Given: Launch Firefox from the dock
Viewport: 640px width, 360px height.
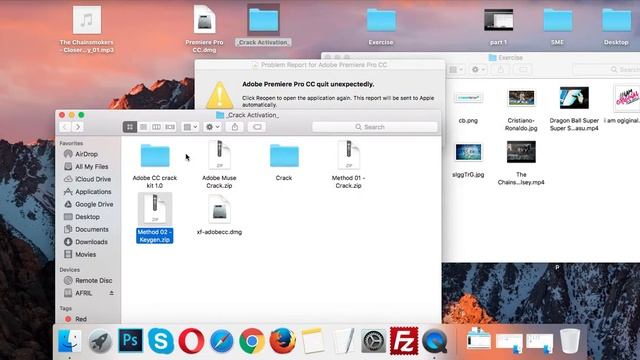Looking at the screenshot, I should 282,340.
